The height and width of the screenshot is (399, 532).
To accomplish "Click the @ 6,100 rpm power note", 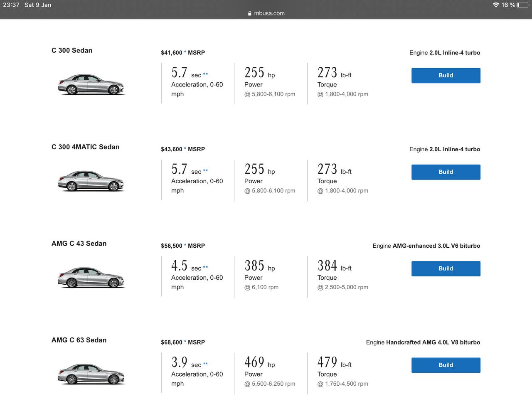I will (x=261, y=287).
